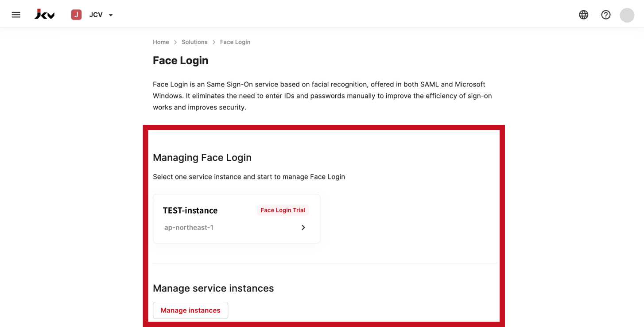Viewport: 644px width, 327px height.
Task: Open the user avatar menu
Action: (x=627, y=15)
